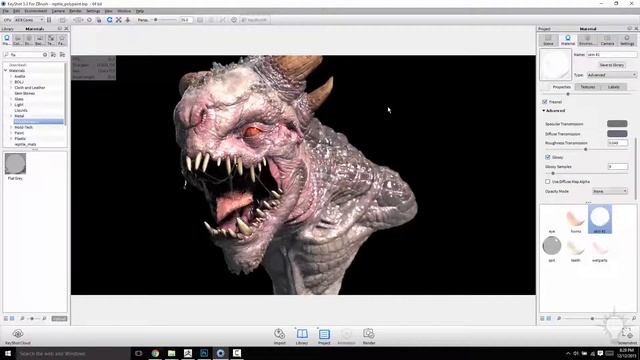This screenshot has width=640, height=360.
Task: Expand the Metal folder
Action: 11,116
